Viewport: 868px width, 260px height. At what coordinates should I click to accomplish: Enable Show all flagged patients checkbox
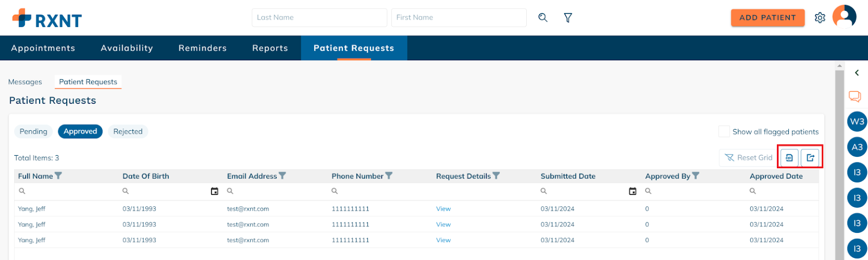724,131
